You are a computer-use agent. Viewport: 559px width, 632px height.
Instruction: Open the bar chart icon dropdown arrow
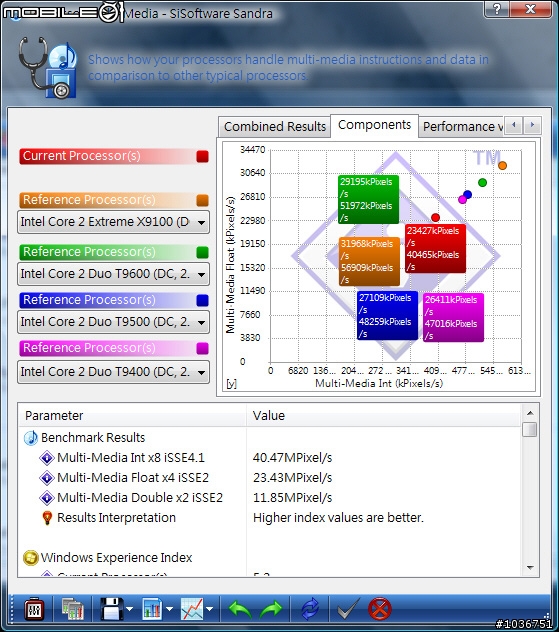pos(169,609)
